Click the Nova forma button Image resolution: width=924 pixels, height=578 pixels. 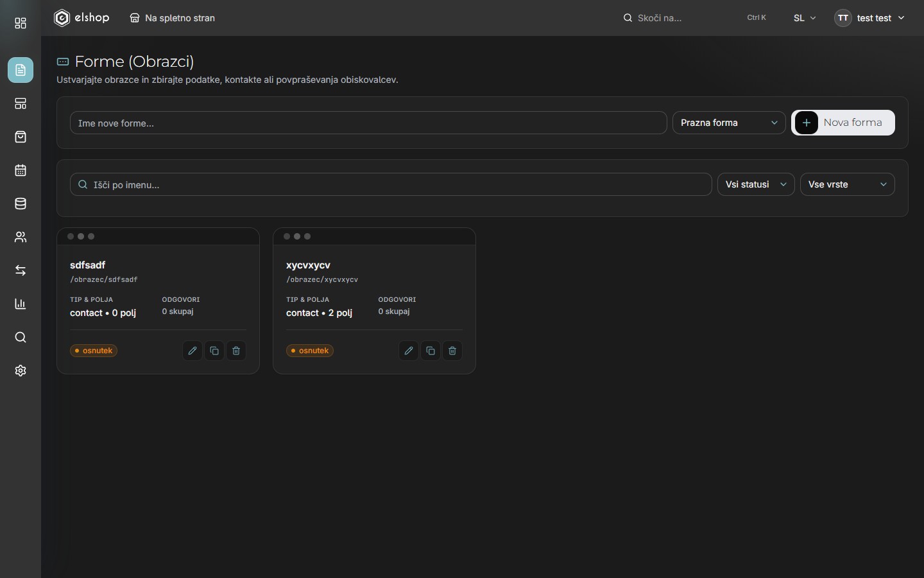tap(843, 123)
